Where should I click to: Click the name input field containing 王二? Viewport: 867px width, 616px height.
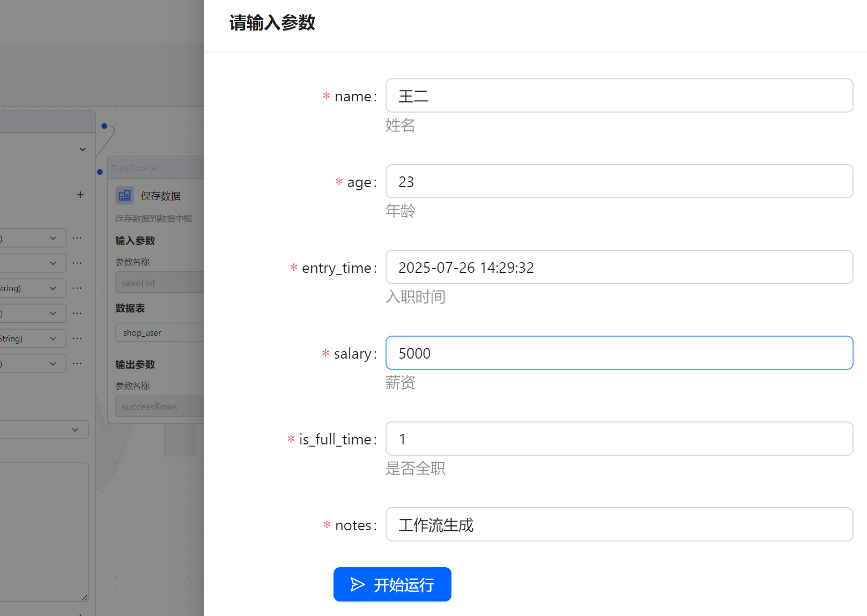coord(619,96)
